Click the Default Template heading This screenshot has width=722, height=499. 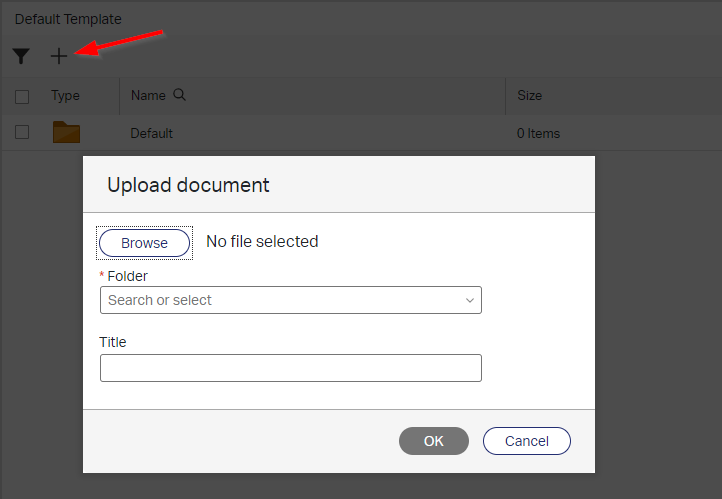tap(68, 19)
